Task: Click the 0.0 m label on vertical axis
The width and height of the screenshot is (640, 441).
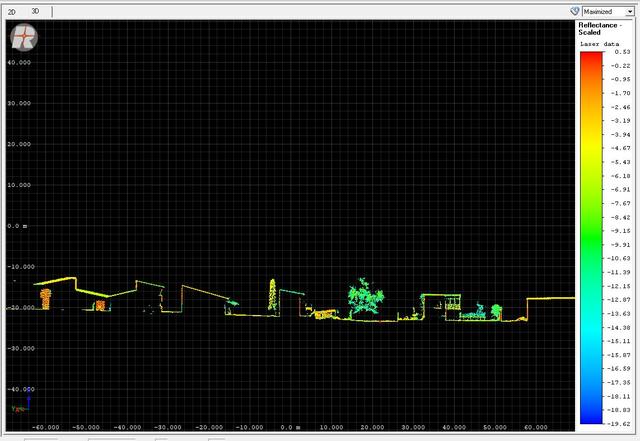Action: pos(18,226)
